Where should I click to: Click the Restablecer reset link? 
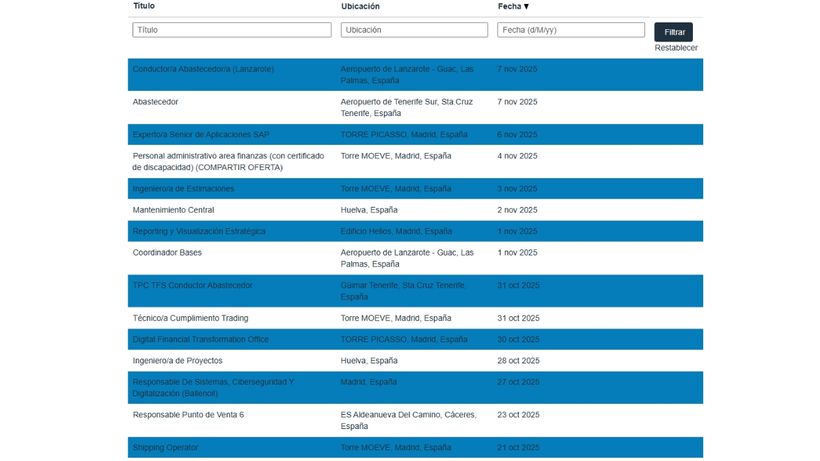676,48
